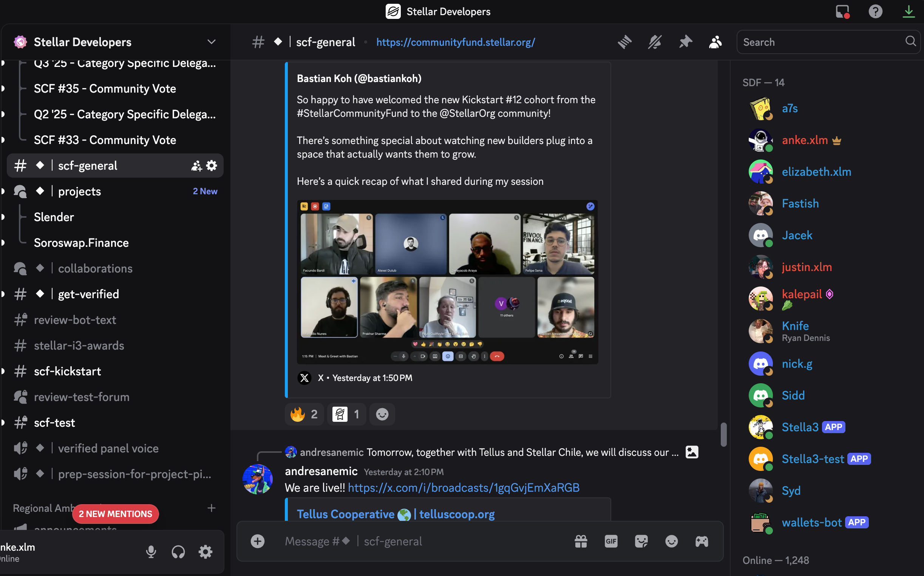Open the stellar-i3-awards channel
924x576 pixels.
pos(115,345)
